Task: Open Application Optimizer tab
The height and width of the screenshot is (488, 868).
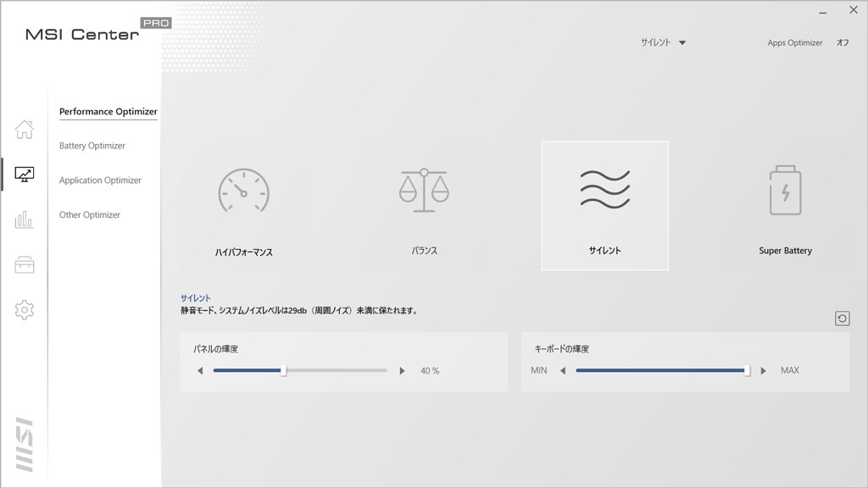Action: click(100, 180)
